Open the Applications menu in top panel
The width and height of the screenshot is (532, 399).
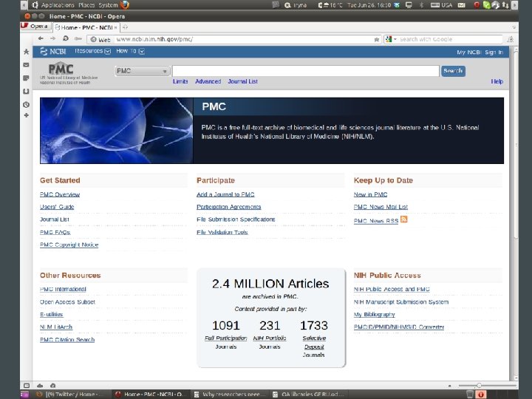58,5
